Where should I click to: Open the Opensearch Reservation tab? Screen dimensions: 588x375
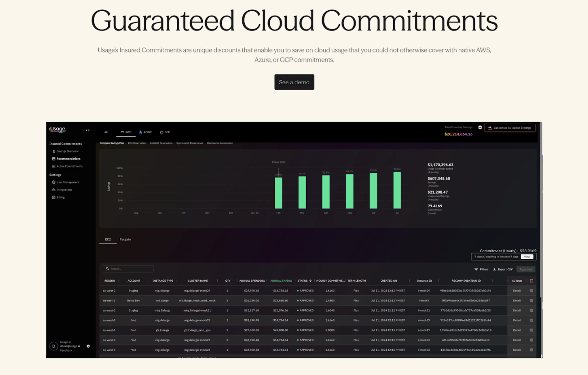[189, 143]
